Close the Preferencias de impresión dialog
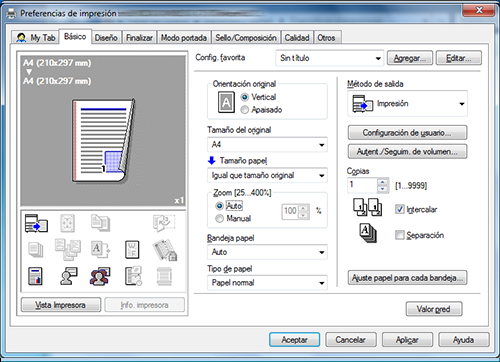Screen dimensions: 500x362 pos(478,11)
